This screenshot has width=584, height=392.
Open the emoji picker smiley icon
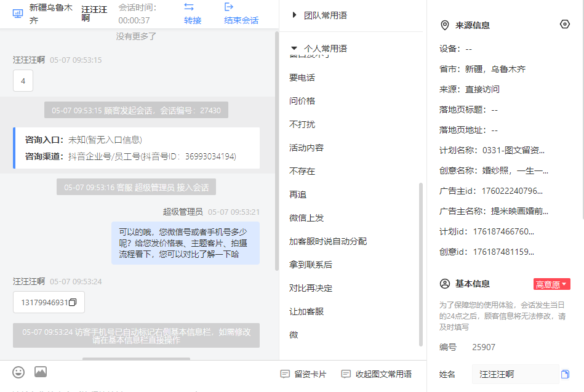click(x=18, y=372)
